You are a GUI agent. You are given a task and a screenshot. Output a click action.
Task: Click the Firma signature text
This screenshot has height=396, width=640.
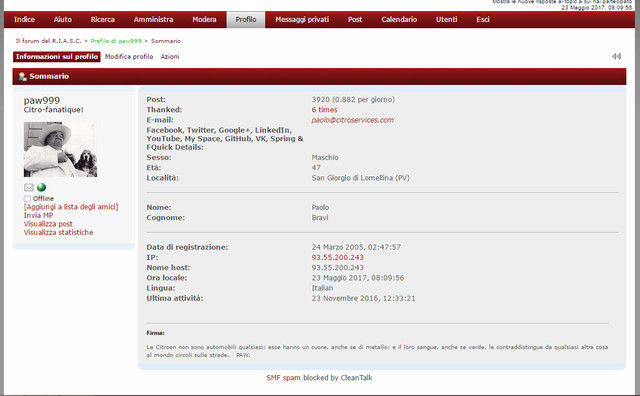tap(377, 351)
